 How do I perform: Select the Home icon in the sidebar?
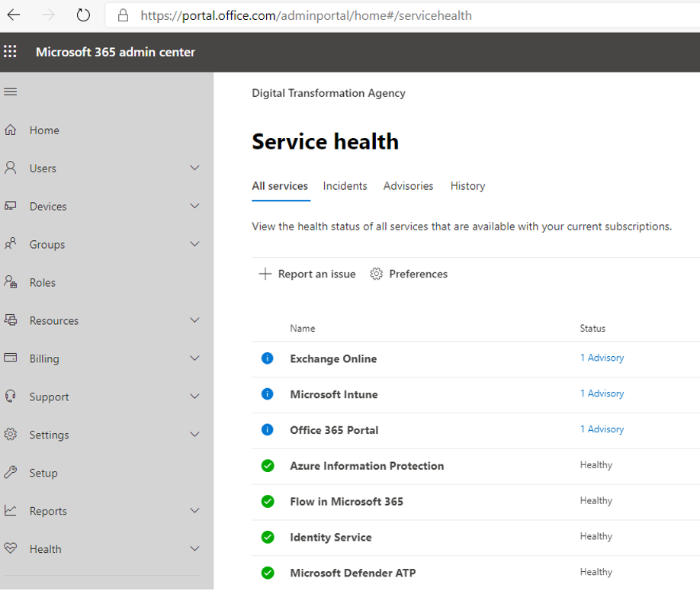[x=10, y=130]
